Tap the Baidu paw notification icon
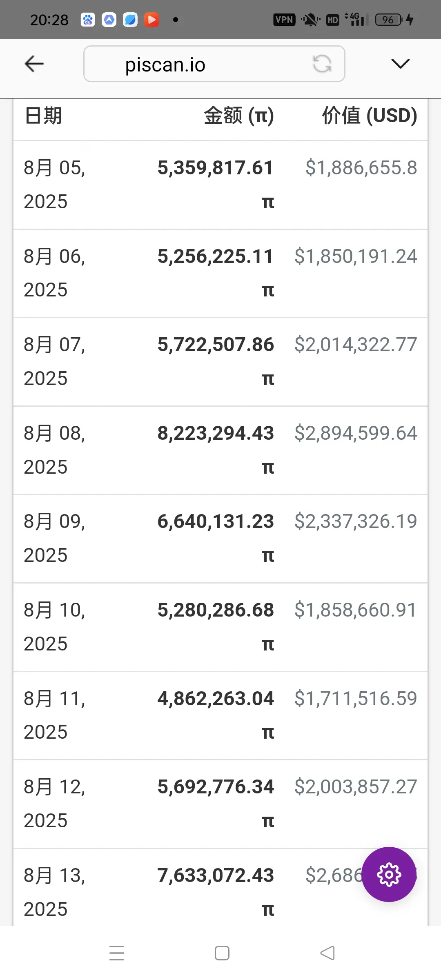 point(88,20)
